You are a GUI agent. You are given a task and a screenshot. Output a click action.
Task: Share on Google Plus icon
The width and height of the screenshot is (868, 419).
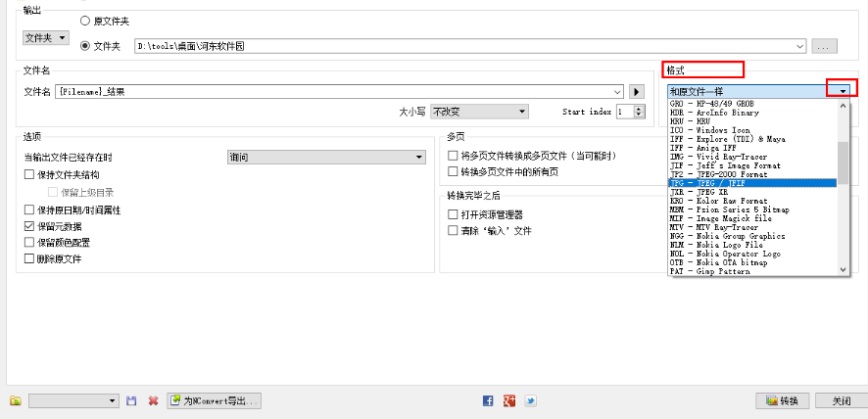click(509, 400)
